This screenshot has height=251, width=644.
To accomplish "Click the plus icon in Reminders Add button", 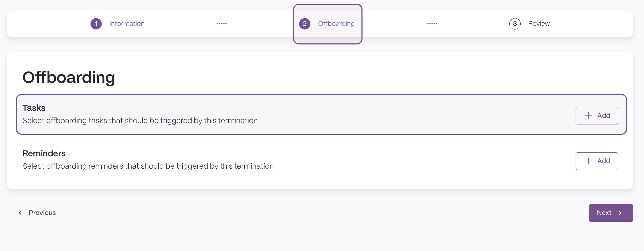I will (588, 161).
